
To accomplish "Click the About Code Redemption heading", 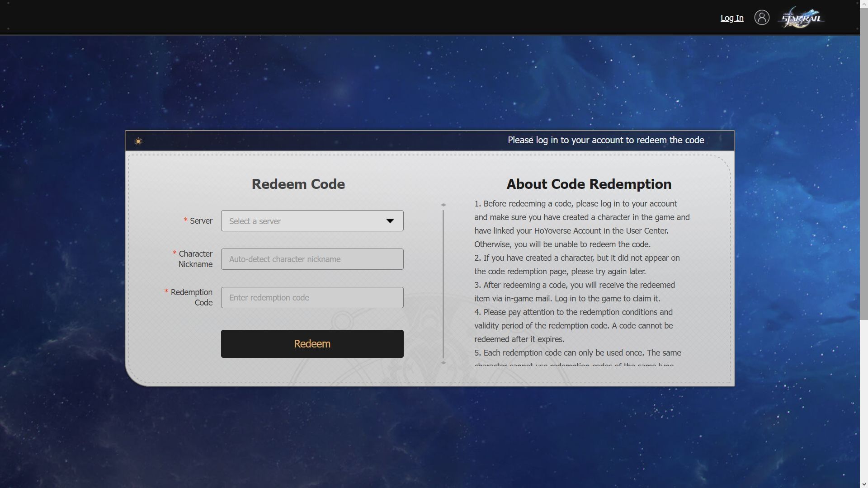I will (x=589, y=184).
